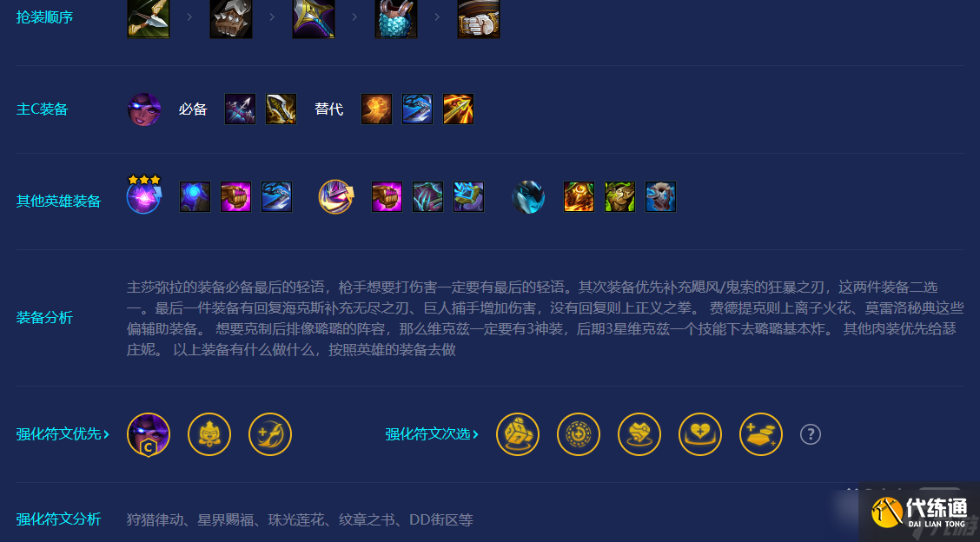Click Last Whisper bow icon after 必备
This screenshot has height=542, width=980.
[240, 109]
